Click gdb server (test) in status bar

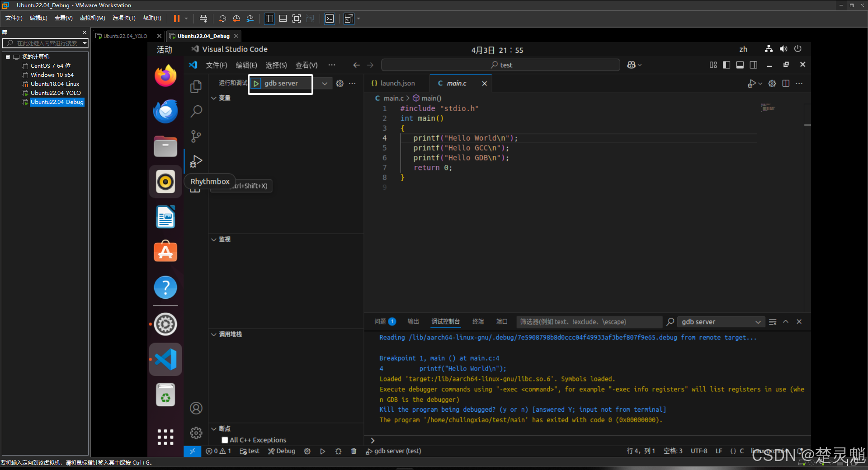pyautogui.click(x=393, y=451)
